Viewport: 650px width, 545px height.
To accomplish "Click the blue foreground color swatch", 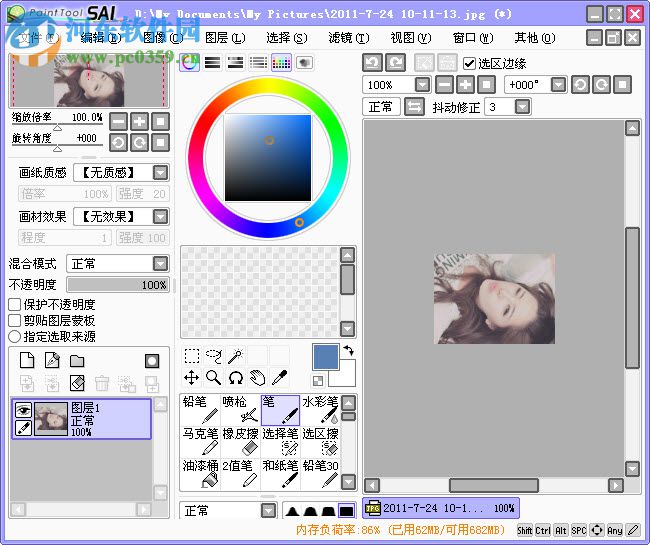I will click(x=326, y=357).
